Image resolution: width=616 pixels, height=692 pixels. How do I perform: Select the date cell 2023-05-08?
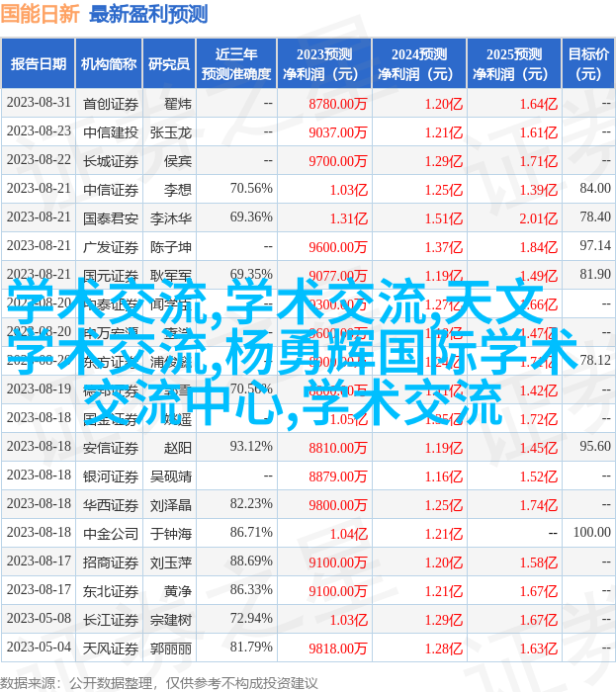(x=39, y=619)
